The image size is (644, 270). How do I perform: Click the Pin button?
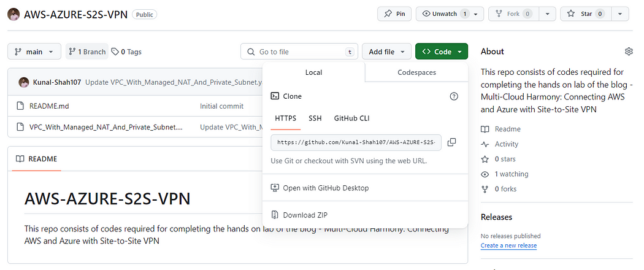click(x=394, y=13)
